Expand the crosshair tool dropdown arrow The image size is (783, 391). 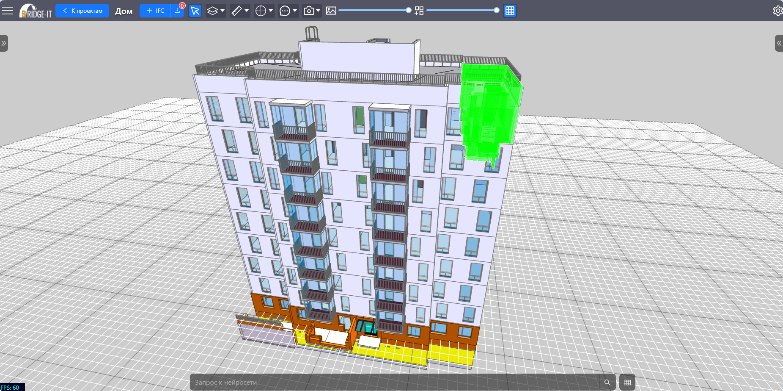[271, 10]
